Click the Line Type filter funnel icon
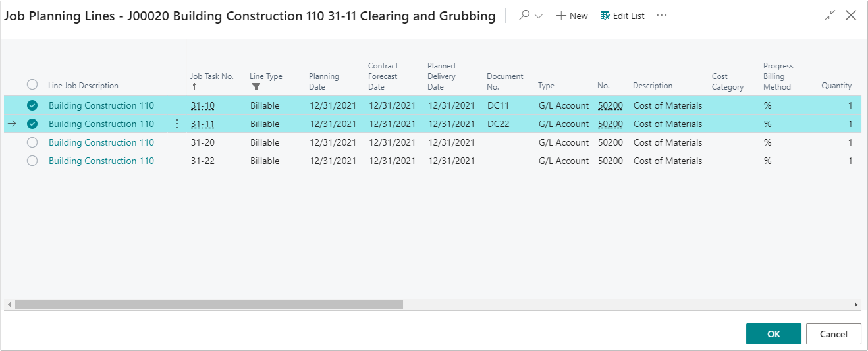Image resolution: width=868 pixels, height=351 pixels. (x=256, y=86)
